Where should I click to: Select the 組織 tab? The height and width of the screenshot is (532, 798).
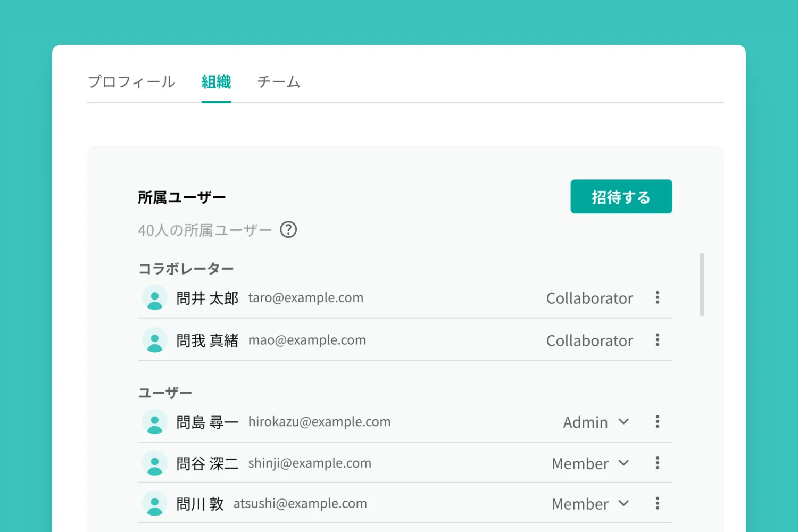[216, 82]
